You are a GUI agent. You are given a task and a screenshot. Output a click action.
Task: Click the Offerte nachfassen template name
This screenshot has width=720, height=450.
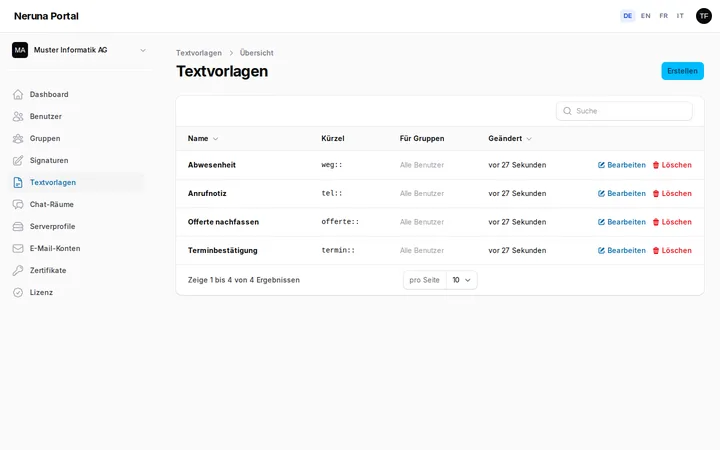click(x=223, y=222)
